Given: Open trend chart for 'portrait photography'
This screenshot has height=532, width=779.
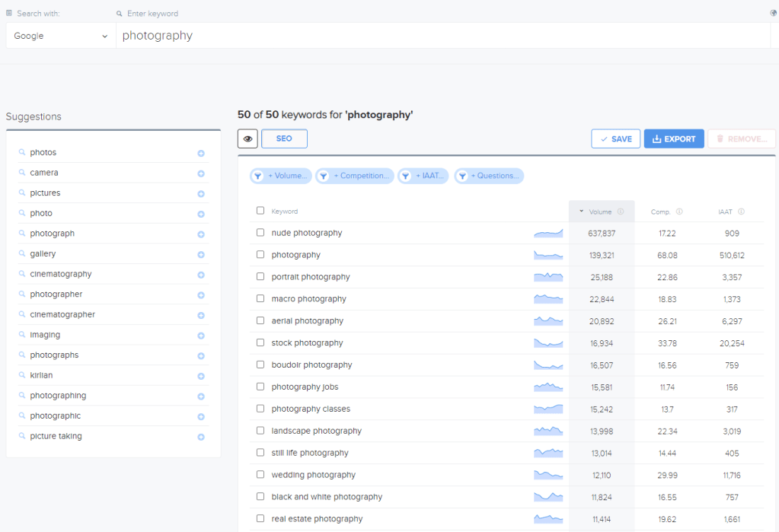Looking at the screenshot, I should point(548,277).
